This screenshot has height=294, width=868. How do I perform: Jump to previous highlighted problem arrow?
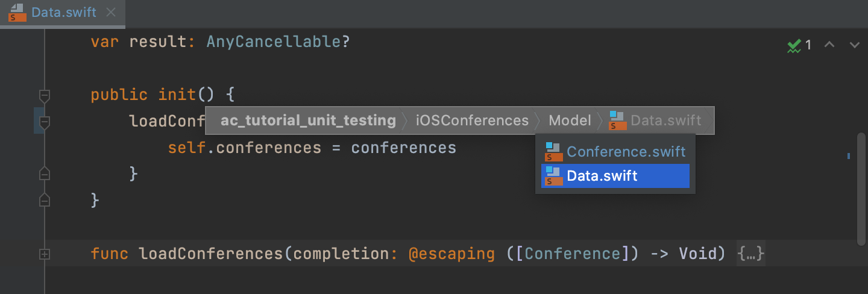point(829,45)
